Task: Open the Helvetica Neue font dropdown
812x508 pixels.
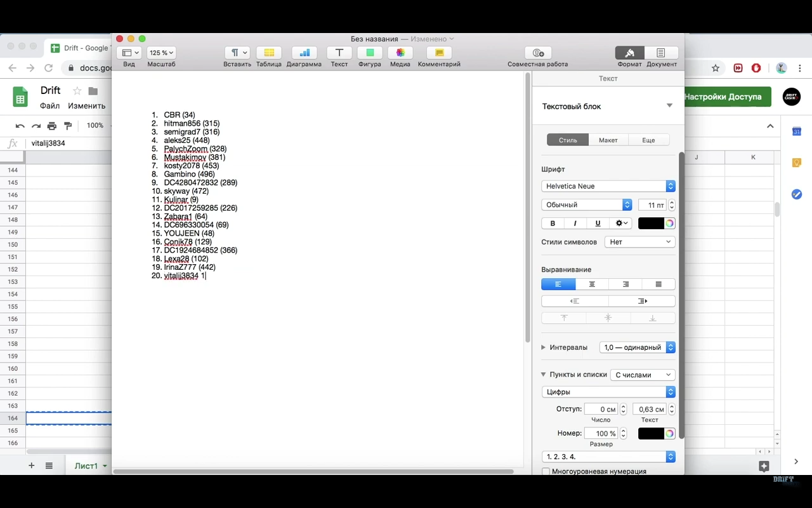Action: point(671,186)
